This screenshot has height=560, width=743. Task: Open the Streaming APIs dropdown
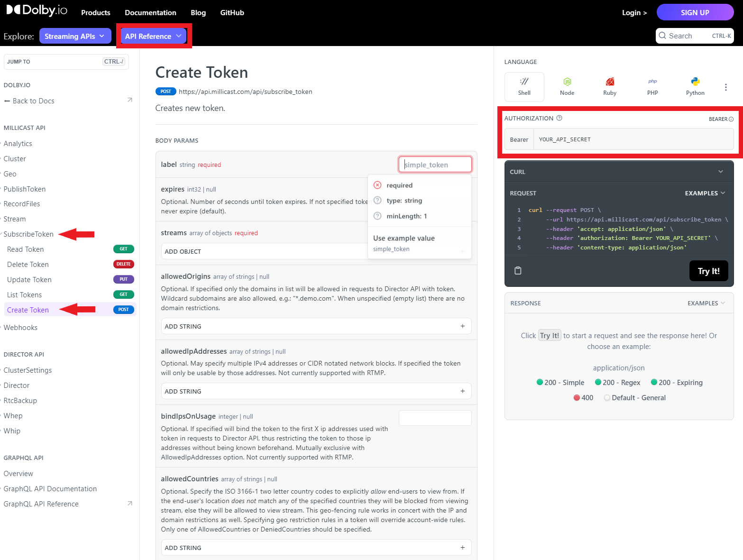point(75,36)
